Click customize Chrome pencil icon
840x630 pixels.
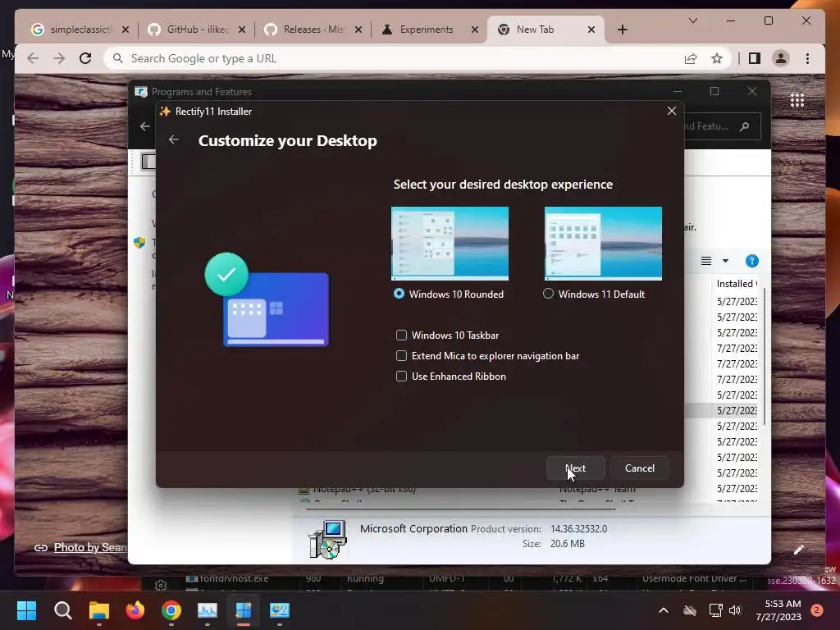point(798,550)
